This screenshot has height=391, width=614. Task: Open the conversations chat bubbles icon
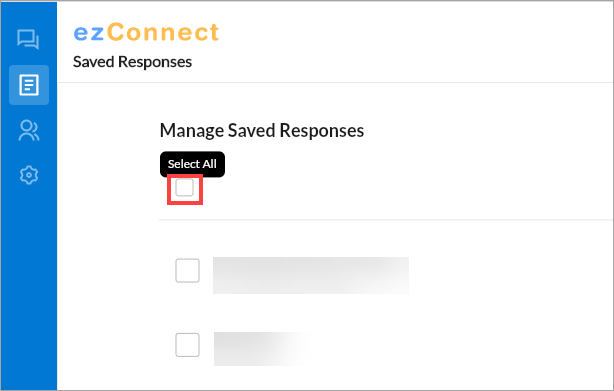pos(28,39)
